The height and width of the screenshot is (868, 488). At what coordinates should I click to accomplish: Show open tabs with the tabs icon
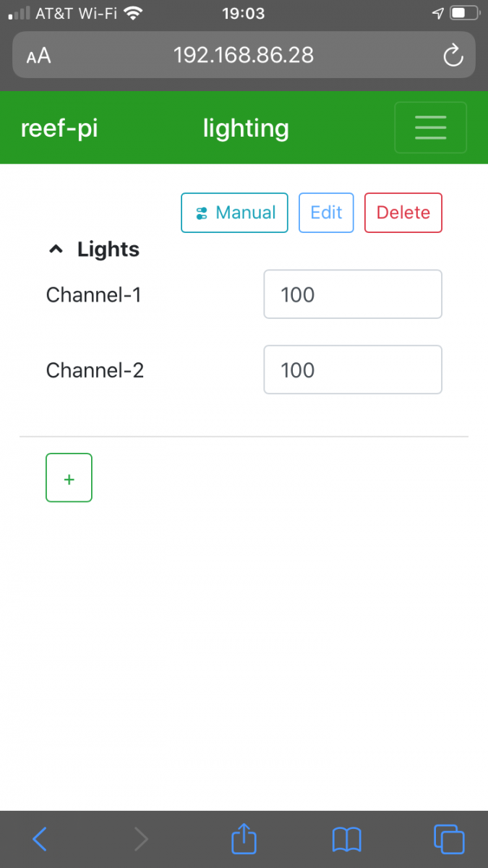tap(449, 839)
